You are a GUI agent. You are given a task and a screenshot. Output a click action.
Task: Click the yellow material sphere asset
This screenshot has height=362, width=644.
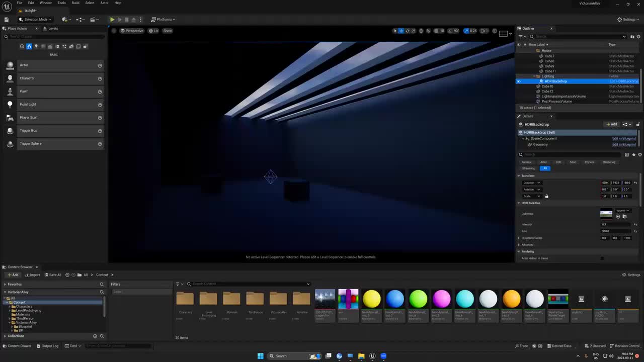coord(371,299)
